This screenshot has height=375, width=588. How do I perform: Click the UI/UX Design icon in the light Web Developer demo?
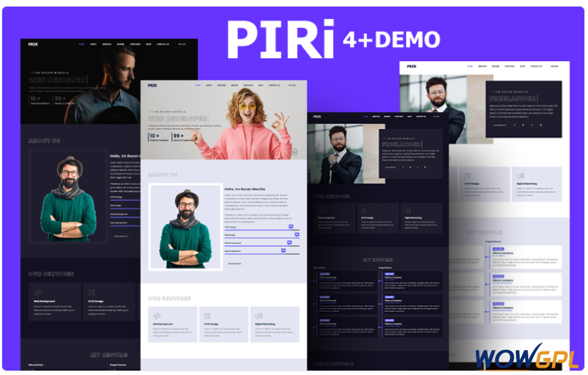[207, 316]
